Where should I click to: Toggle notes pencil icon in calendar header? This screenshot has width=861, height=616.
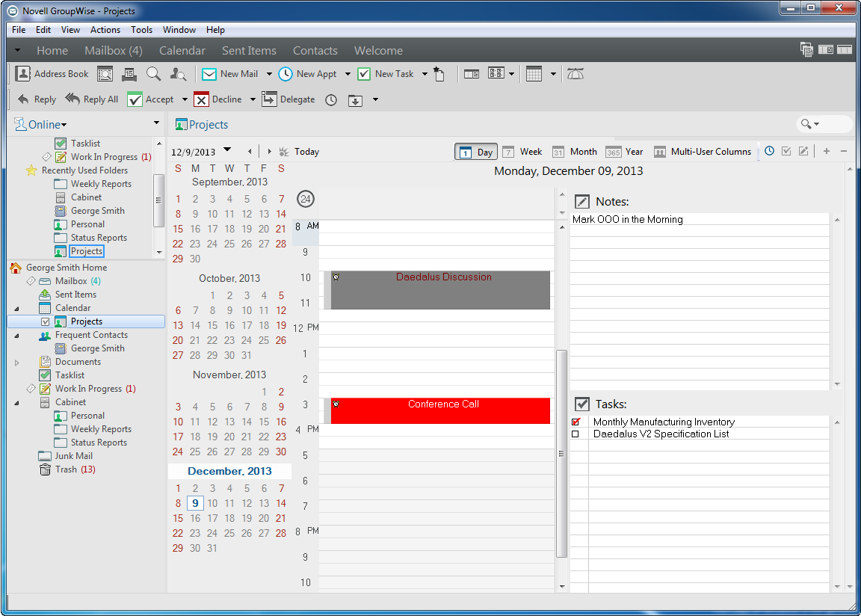[803, 151]
